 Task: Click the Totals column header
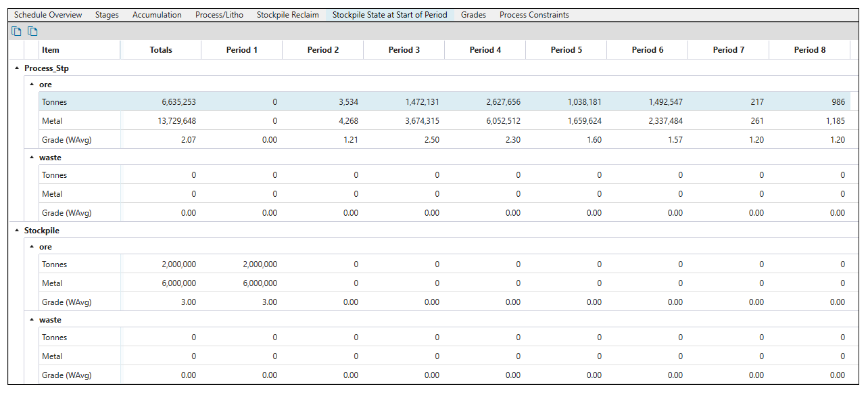(161, 50)
